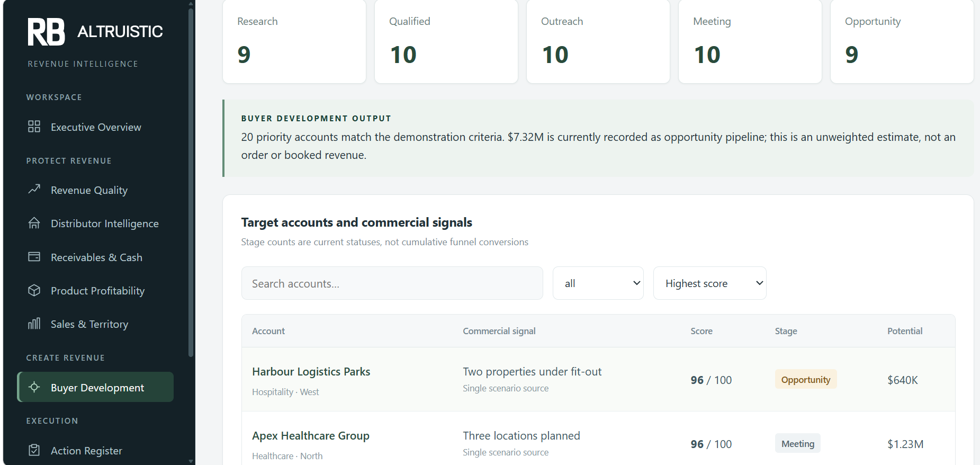This screenshot has height=465, width=980.
Task: Select the Meeting stage card
Action: [x=750, y=41]
